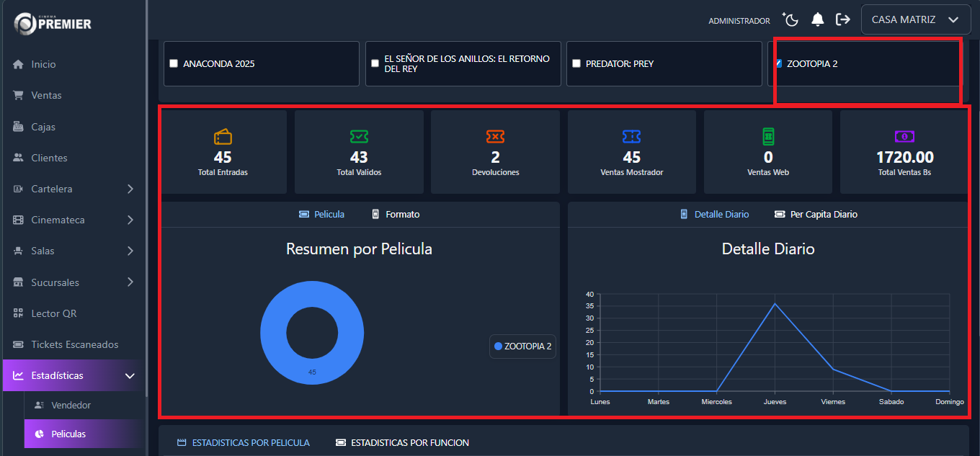Open the CASA MATRIZ dropdown

coord(915,19)
